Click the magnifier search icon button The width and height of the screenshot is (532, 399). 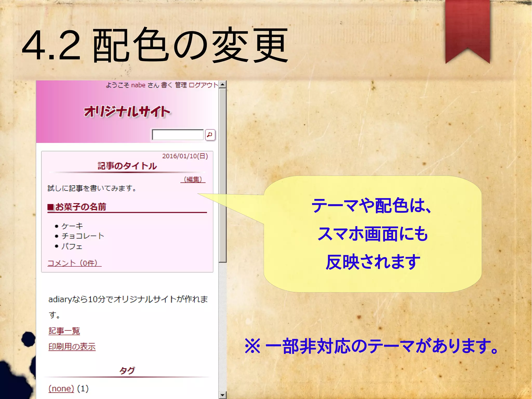[x=210, y=135]
